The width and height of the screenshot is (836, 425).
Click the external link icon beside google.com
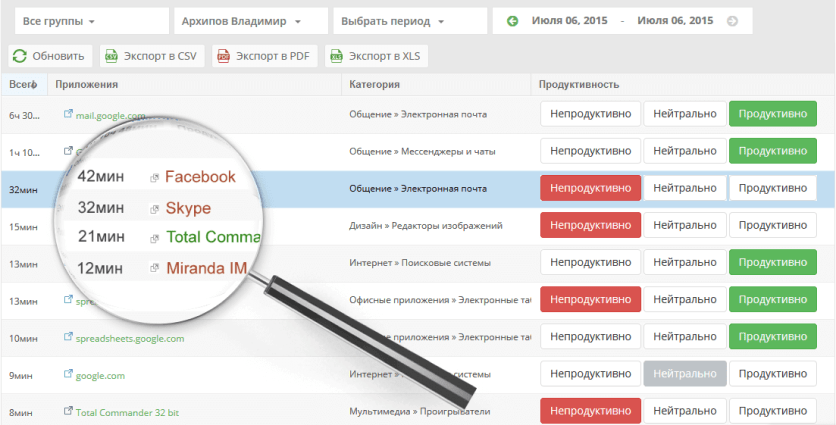pos(68,376)
